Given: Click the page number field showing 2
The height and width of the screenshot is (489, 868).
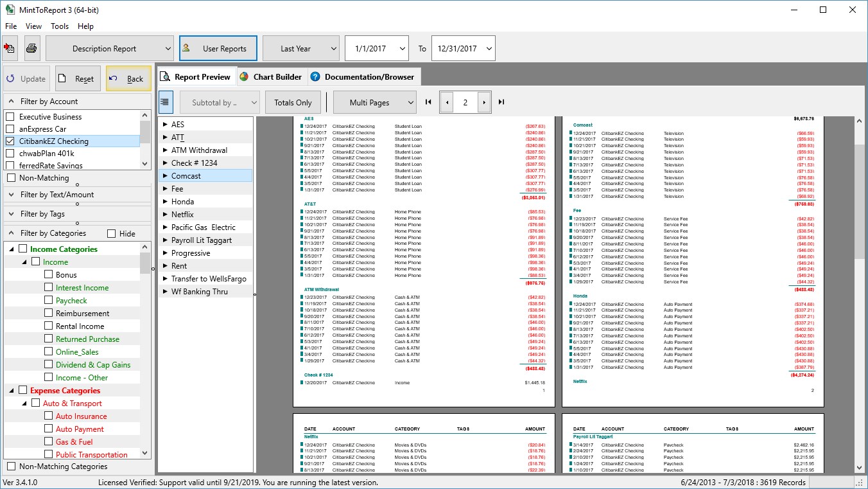Looking at the screenshot, I should point(465,102).
